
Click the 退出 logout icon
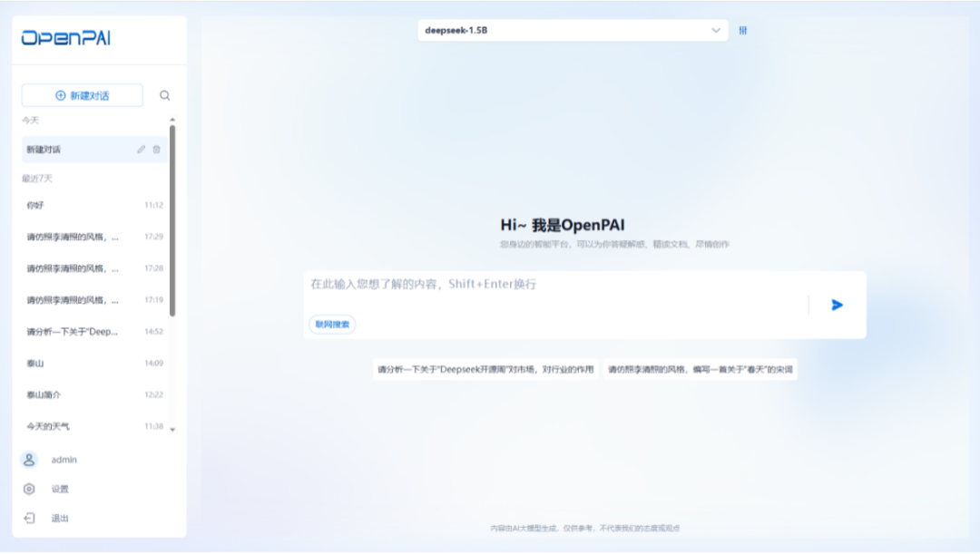point(29,519)
